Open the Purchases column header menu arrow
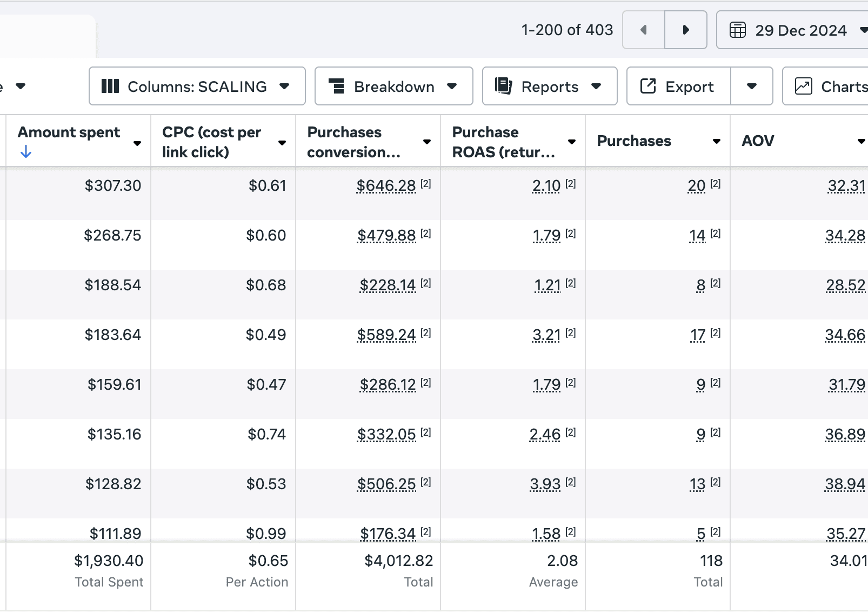This screenshot has height=613, width=868. click(x=717, y=141)
